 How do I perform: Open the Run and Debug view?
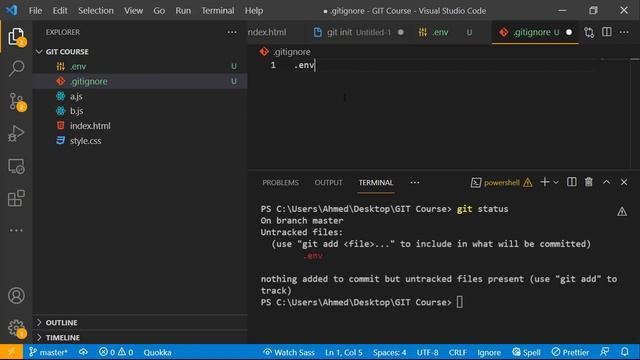point(16,134)
